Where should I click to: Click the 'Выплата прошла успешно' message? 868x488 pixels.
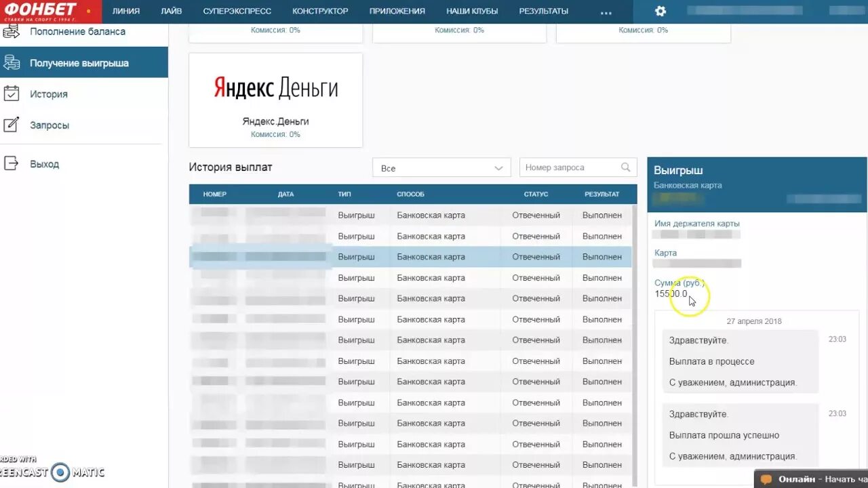(x=724, y=435)
